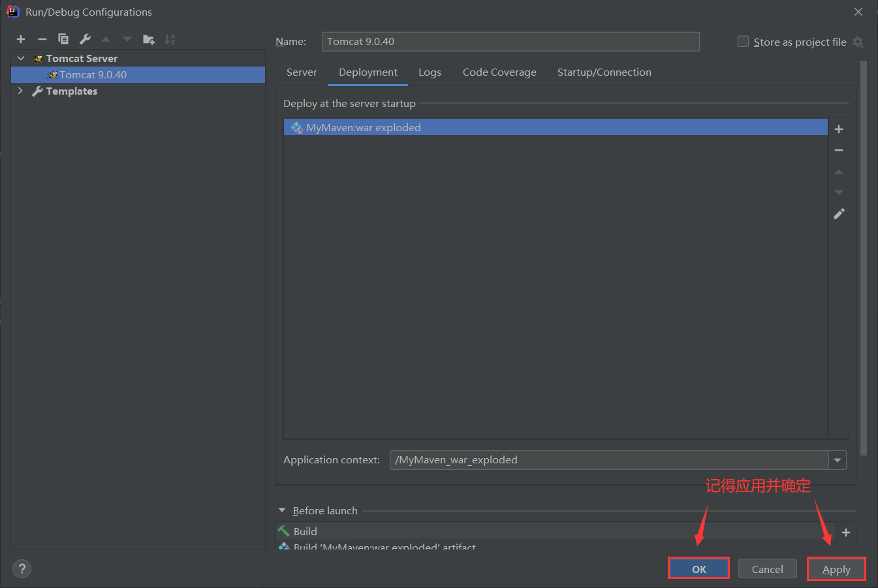Screen dimensions: 878x588
Task: Switch to the Server tab
Action: 302,72
